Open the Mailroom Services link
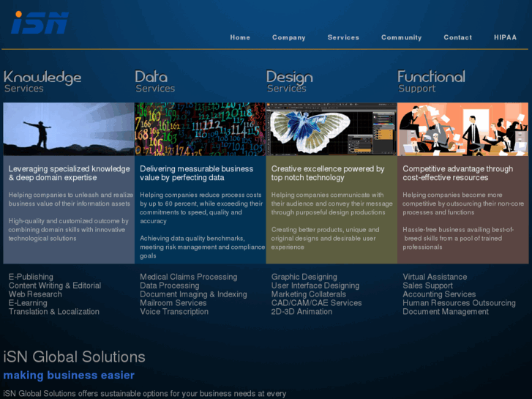The image size is (532, 399). (173, 303)
